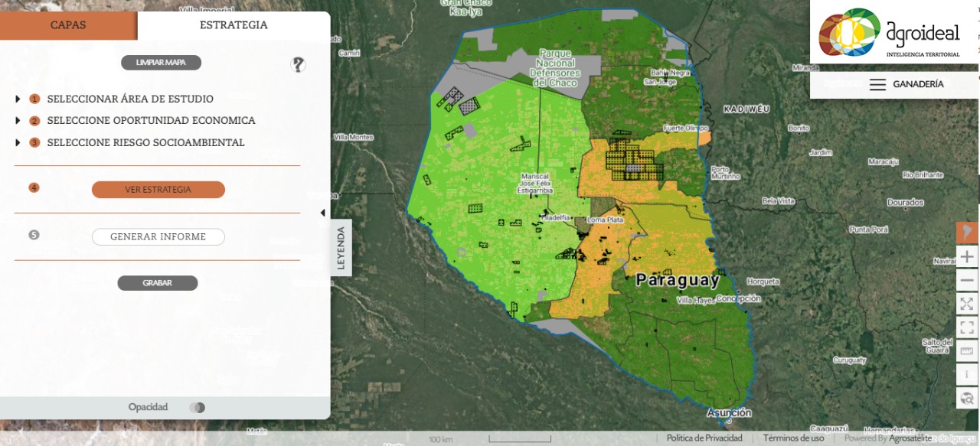Collapse the side panel with the arrow
This screenshot has width=980, height=446.
coord(322,213)
